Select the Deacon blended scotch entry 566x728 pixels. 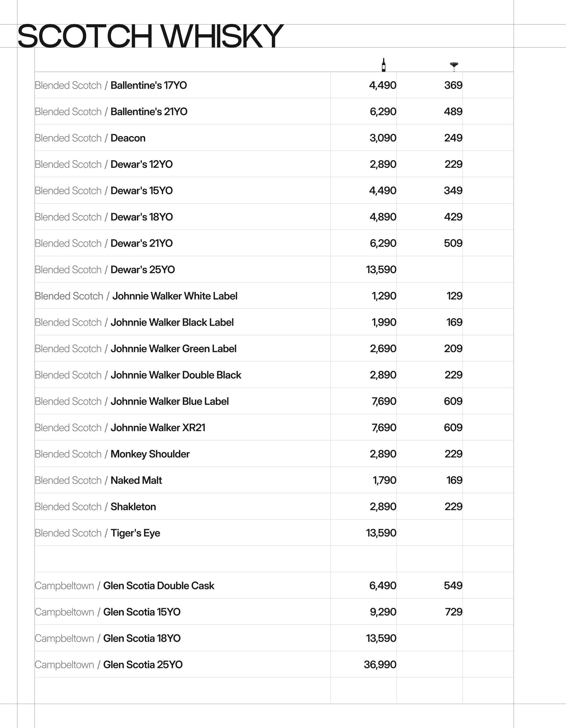128,138
